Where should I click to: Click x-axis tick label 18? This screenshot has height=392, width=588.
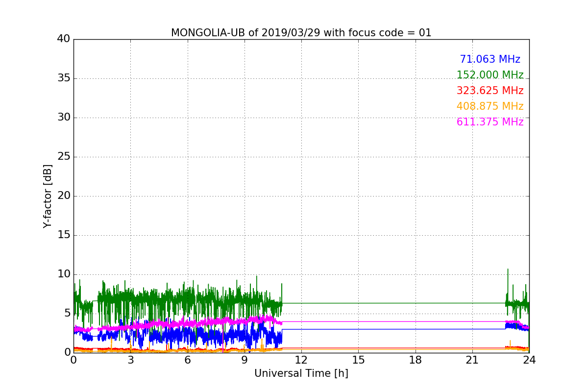[x=416, y=360]
